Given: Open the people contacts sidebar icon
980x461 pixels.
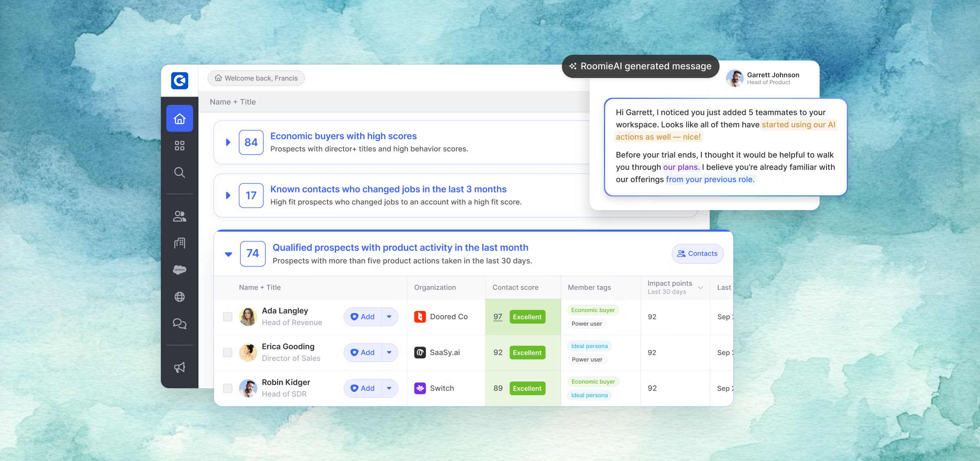Looking at the screenshot, I should 180,216.
